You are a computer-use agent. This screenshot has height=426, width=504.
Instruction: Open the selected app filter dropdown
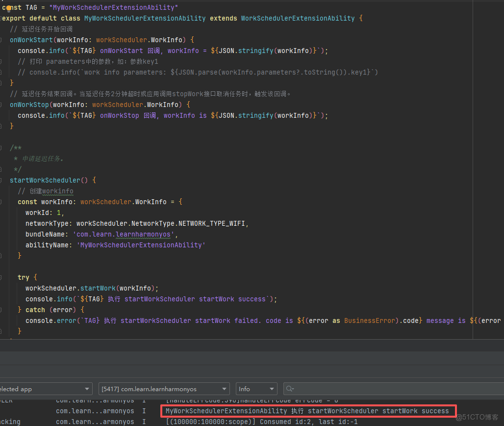45,389
